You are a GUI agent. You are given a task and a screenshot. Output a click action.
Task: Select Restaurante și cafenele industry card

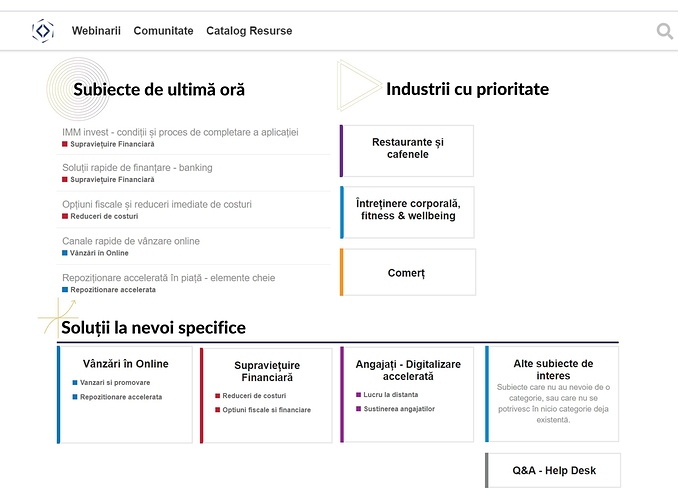coord(407,151)
